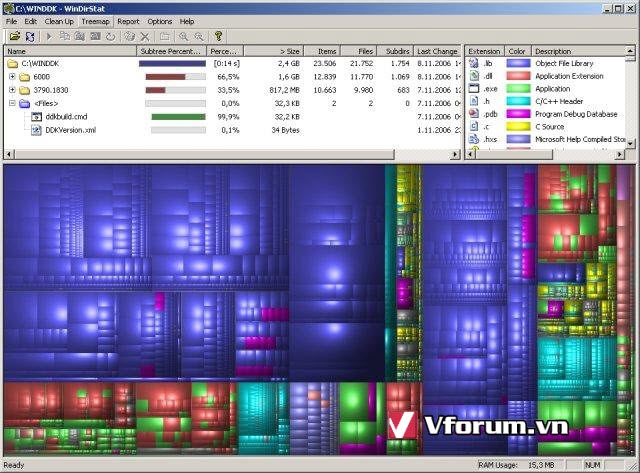Open the Clean Up menu
This screenshot has width=640, height=473.
point(59,22)
